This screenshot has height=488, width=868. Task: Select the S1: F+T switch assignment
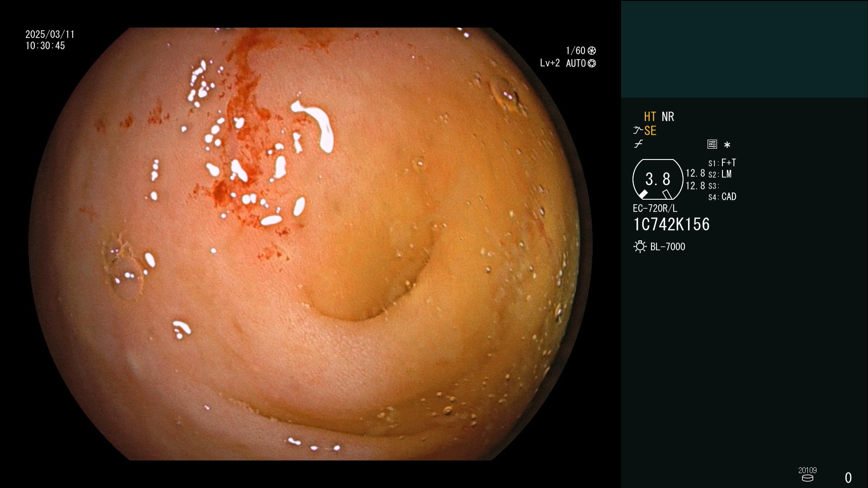pyautogui.click(x=722, y=163)
